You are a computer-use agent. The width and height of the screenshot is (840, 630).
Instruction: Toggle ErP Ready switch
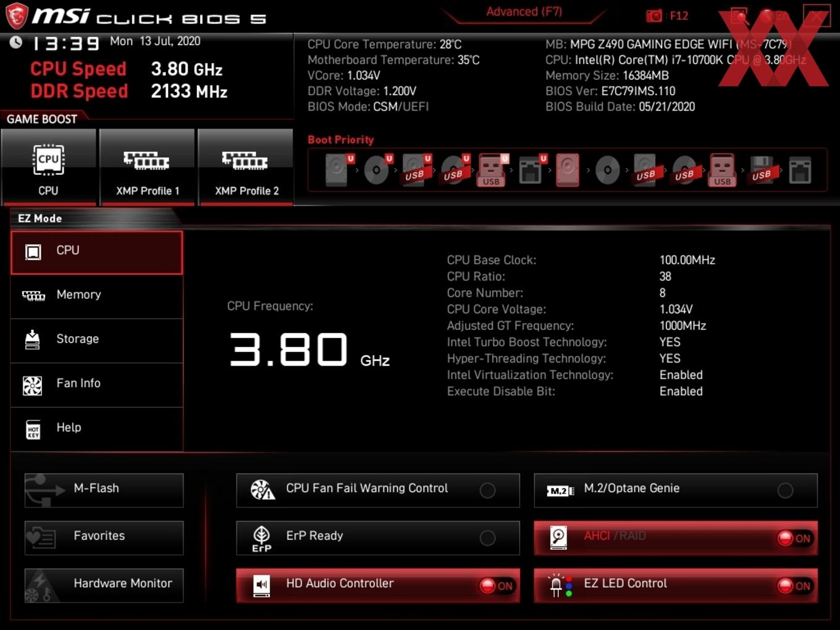[x=487, y=538]
